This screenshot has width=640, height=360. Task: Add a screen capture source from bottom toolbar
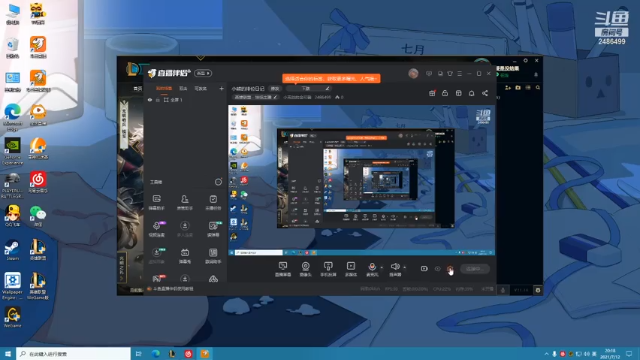click(x=282, y=269)
